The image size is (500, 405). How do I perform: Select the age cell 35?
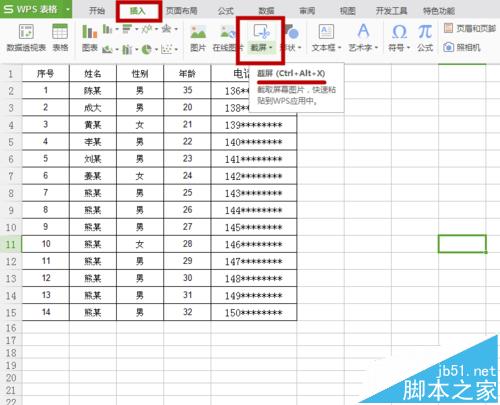187,91
